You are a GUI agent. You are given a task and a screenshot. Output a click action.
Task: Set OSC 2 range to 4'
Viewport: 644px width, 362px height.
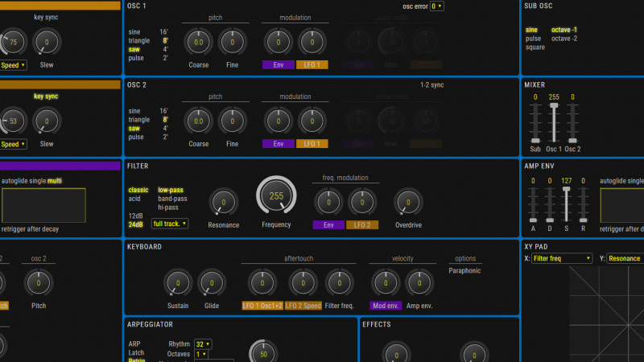[165, 129]
